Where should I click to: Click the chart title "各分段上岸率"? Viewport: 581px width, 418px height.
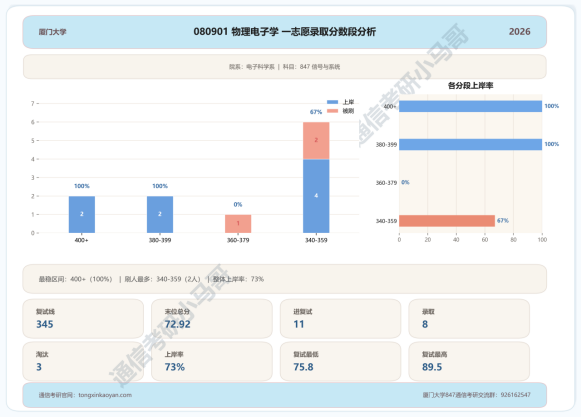(470, 86)
